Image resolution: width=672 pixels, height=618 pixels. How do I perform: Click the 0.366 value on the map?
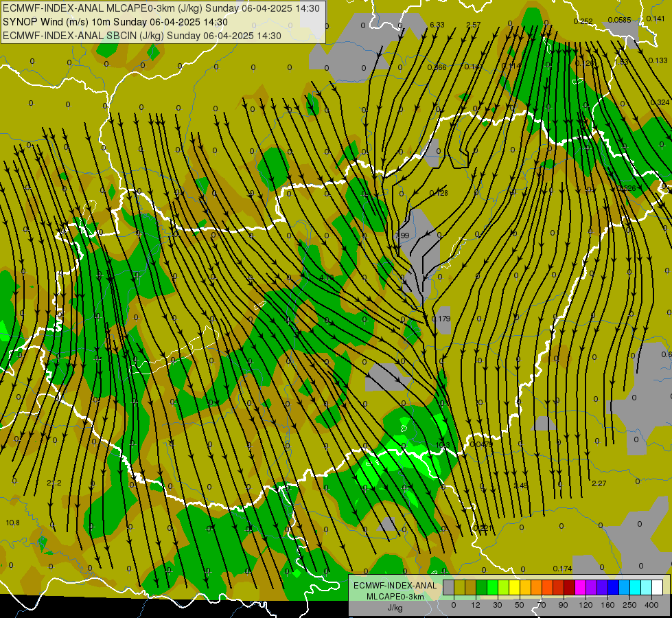(437, 67)
